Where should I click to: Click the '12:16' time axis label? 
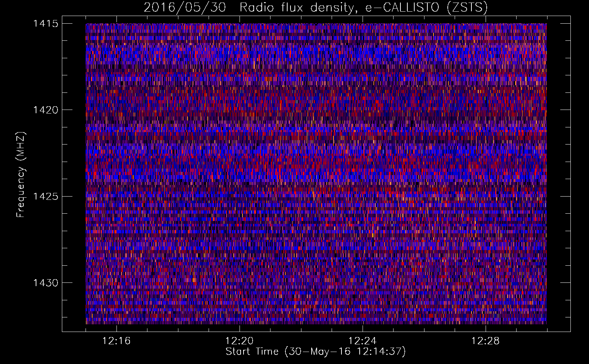point(116,341)
